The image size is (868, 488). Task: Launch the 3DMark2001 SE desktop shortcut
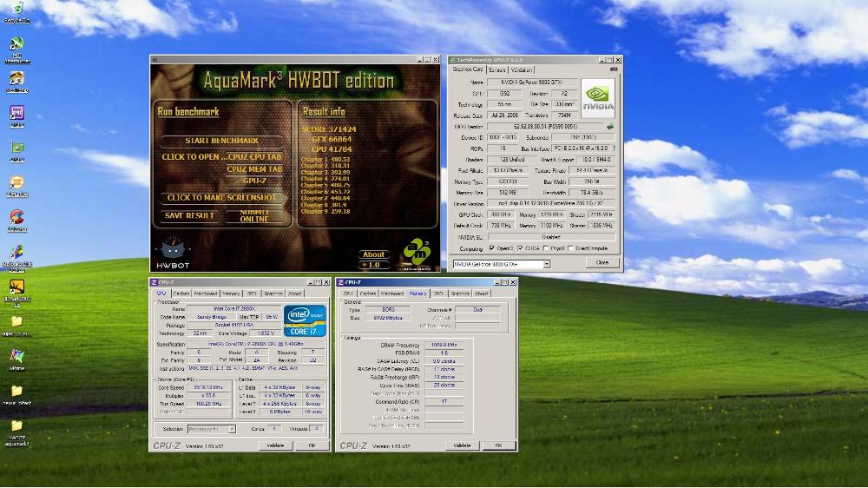tap(16, 292)
